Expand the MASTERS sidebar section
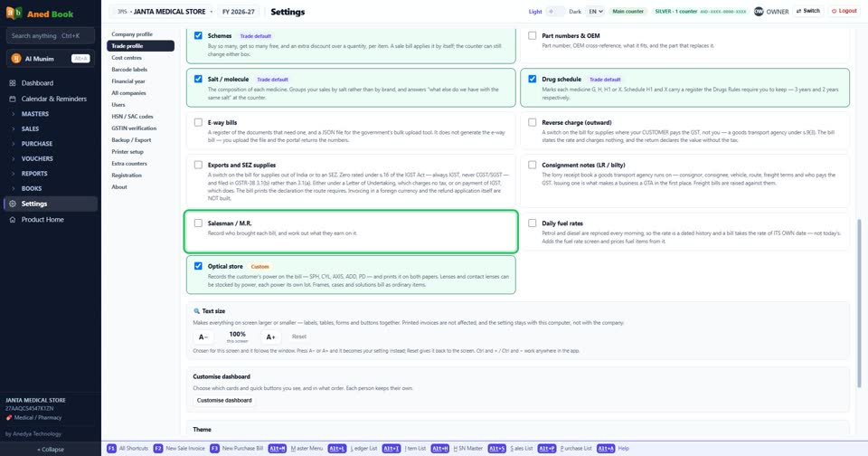This screenshot has width=868, height=456. pos(35,114)
